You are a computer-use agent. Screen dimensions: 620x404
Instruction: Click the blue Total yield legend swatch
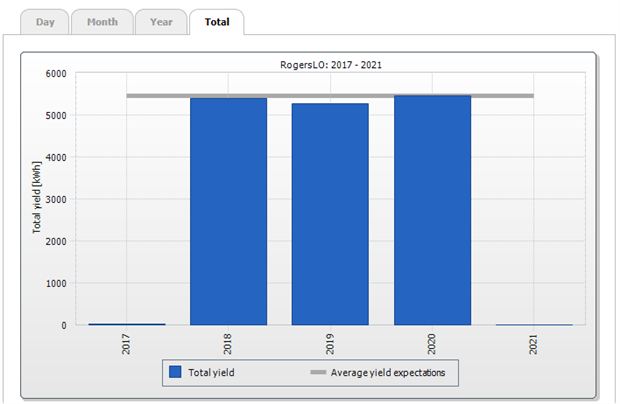[x=175, y=372]
